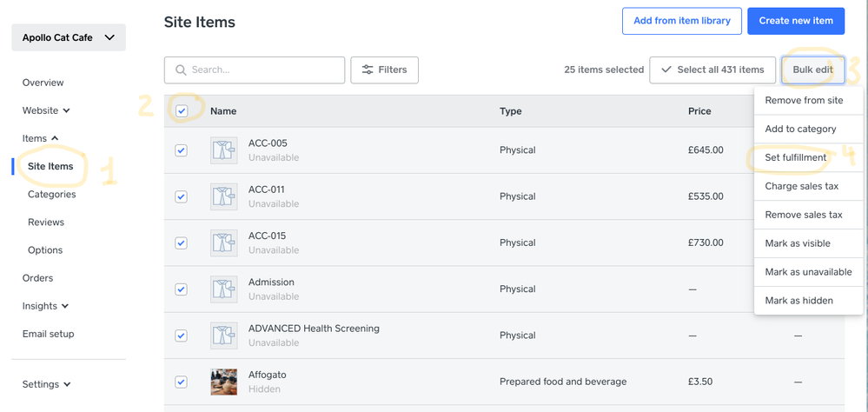Click the Filters sliders icon
The height and width of the screenshot is (412, 868).
pos(368,70)
